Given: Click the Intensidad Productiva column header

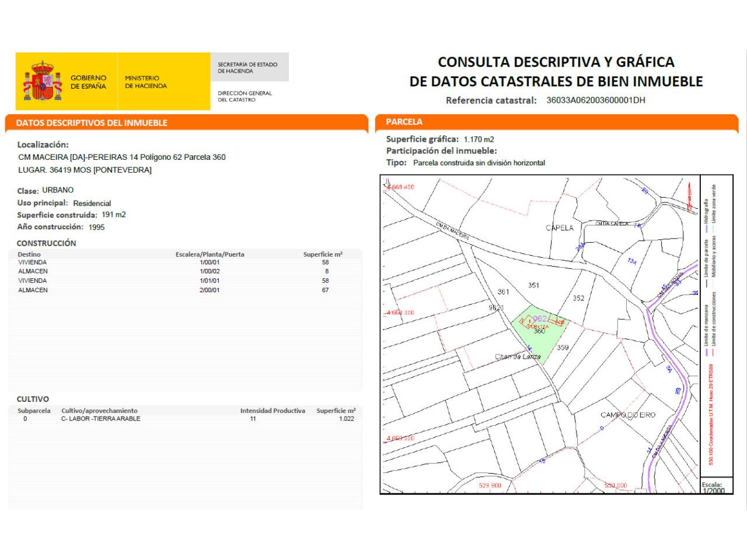Looking at the screenshot, I should tap(273, 411).
